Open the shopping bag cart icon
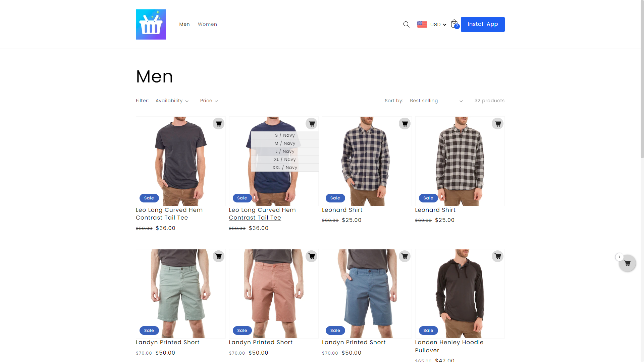This screenshot has height=362, width=644. [455, 24]
